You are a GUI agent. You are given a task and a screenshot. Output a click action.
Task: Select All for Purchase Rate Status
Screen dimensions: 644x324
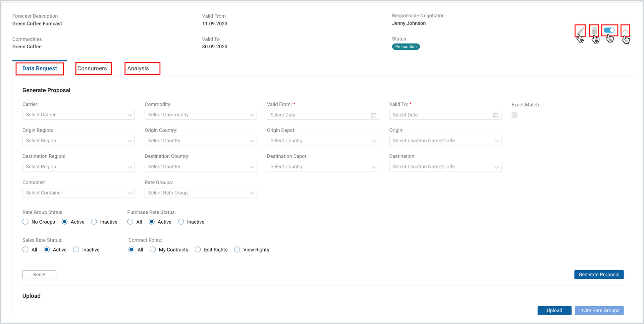coord(130,222)
